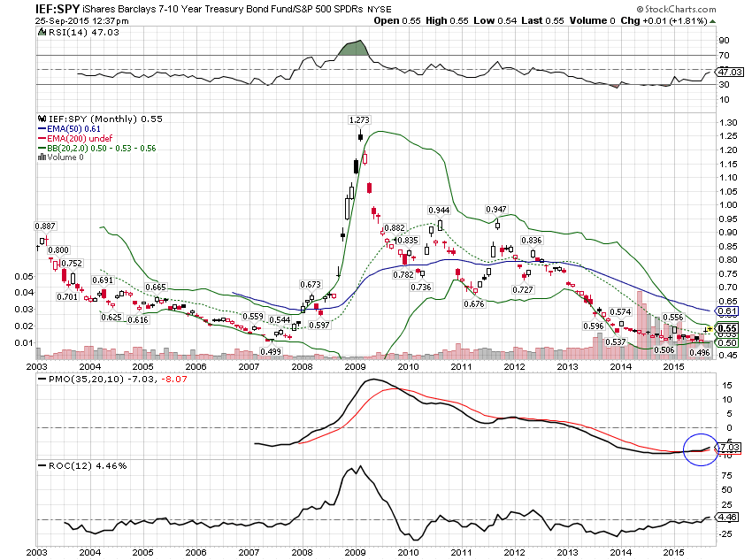The image size is (752, 560).
Task: Click the Open 0.55 value in header
Action: [x=397, y=20]
